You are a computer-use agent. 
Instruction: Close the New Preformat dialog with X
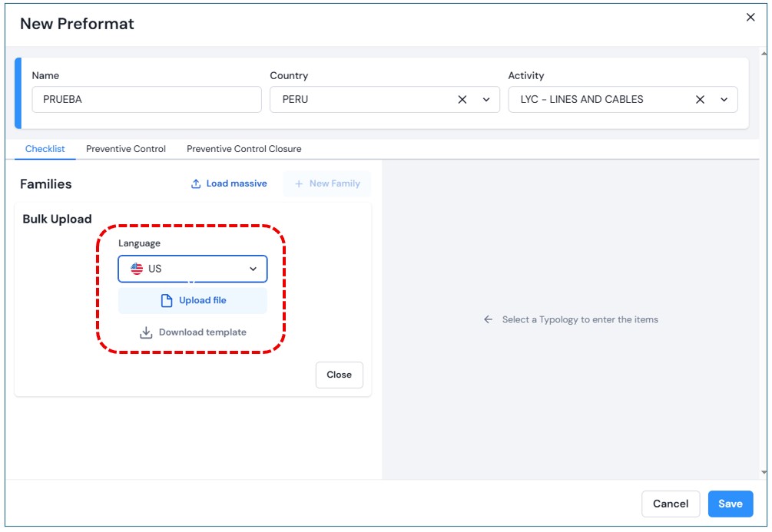[x=750, y=18]
